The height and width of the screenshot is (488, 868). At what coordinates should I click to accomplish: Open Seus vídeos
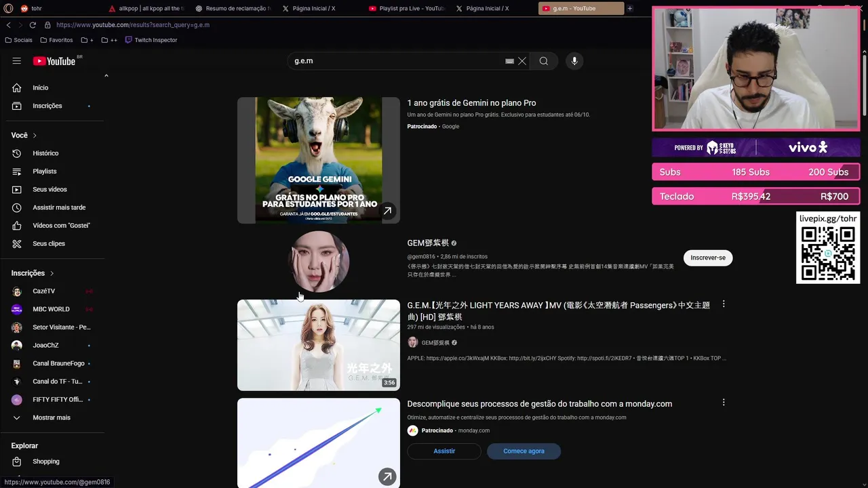[53, 189]
